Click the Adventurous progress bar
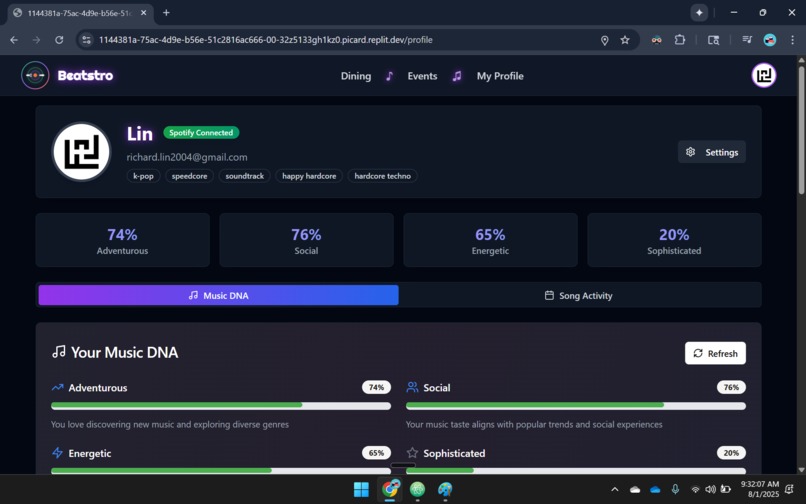 [221, 406]
